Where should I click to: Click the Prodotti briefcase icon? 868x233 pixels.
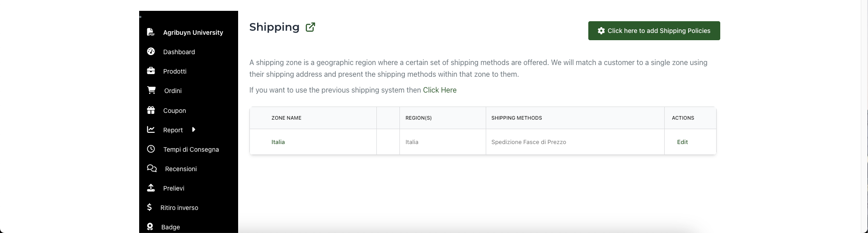point(151,71)
